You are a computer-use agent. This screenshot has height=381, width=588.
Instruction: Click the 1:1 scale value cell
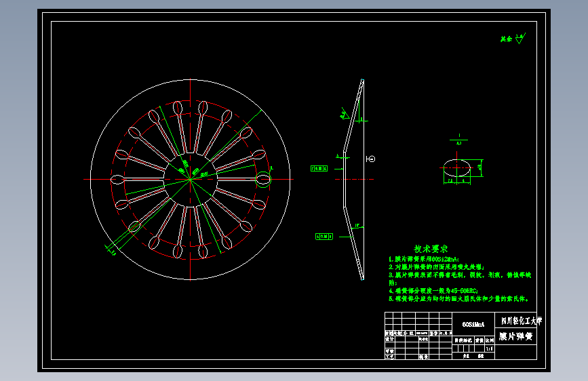[x=490, y=348]
